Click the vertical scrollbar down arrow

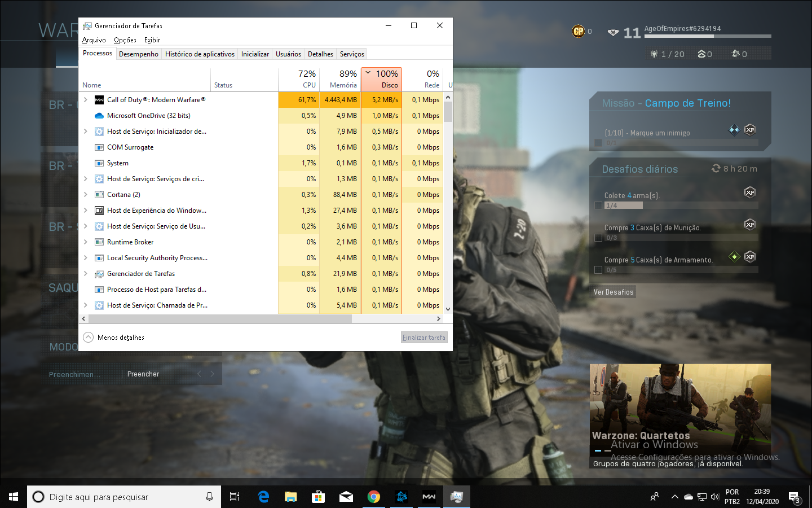tap(448, 309)
